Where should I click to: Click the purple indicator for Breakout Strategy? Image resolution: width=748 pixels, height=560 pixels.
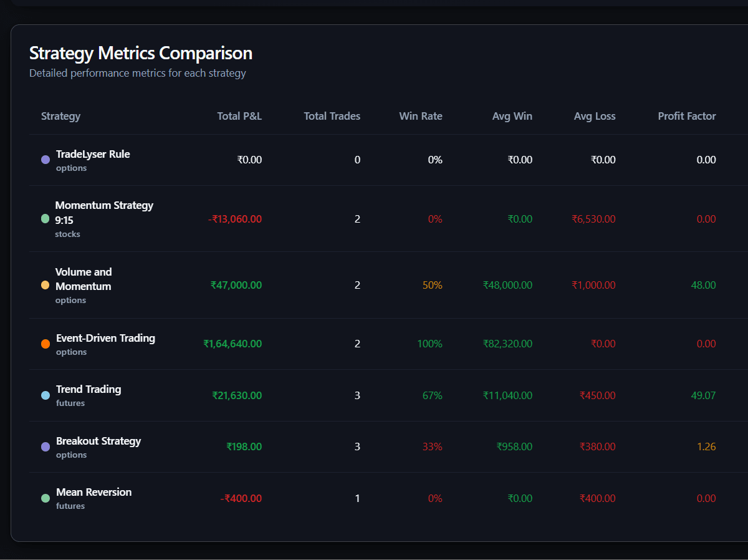[45, 447]
